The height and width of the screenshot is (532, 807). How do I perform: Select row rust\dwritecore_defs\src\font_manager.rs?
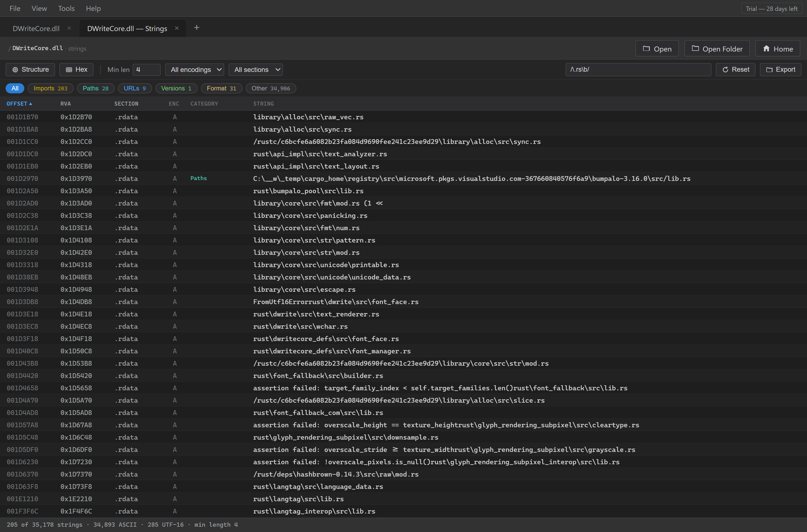(x=403, y=351)
